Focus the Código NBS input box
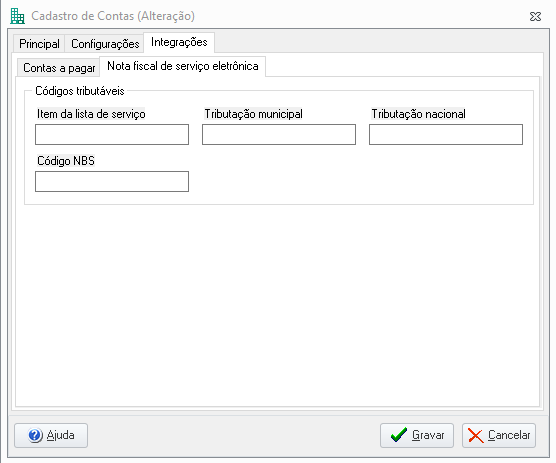The width and height of the screenshot is (556, 463). tap(112, 182)
